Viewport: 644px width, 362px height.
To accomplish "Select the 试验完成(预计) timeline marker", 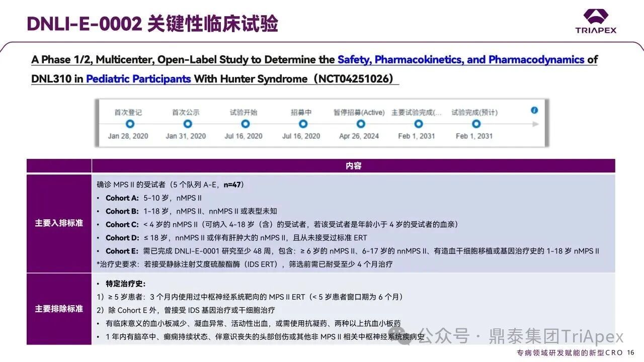I will [476, 124].
